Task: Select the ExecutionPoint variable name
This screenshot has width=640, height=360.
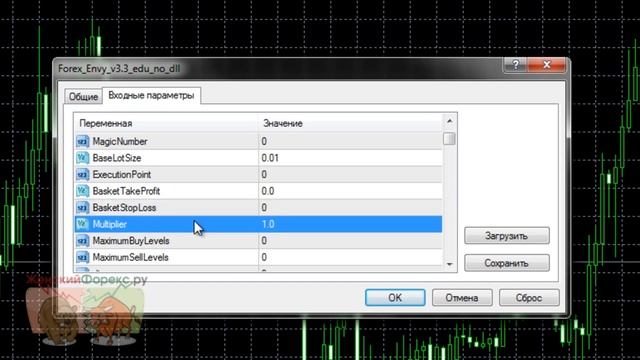Action: pos(122,175)
